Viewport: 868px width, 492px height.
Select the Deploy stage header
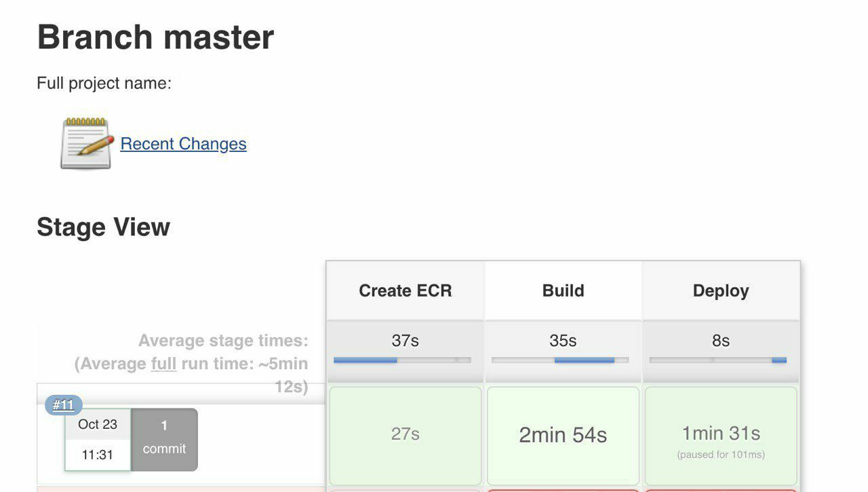pyautogui.click(x=721, y=290)
